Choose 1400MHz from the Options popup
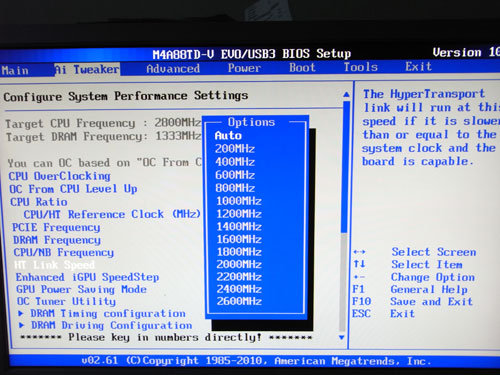Screen dimensions: 500x375 pos(239,227)
